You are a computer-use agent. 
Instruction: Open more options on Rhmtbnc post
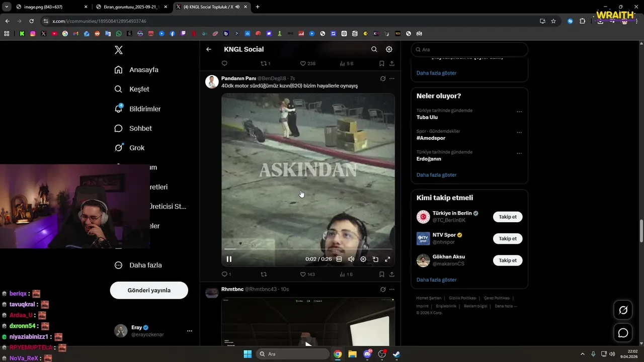click(392, 289)
